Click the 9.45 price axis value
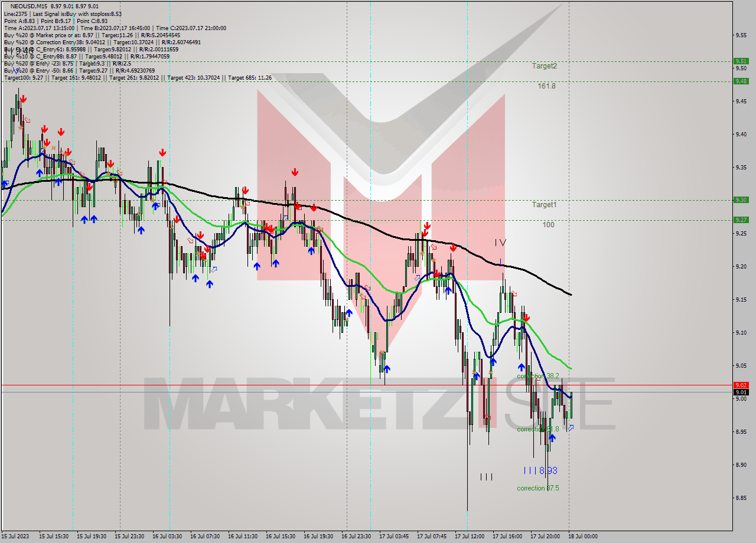The height and width of the screenshot is (543, 756). pyautogui.click(x=741, y=101)
